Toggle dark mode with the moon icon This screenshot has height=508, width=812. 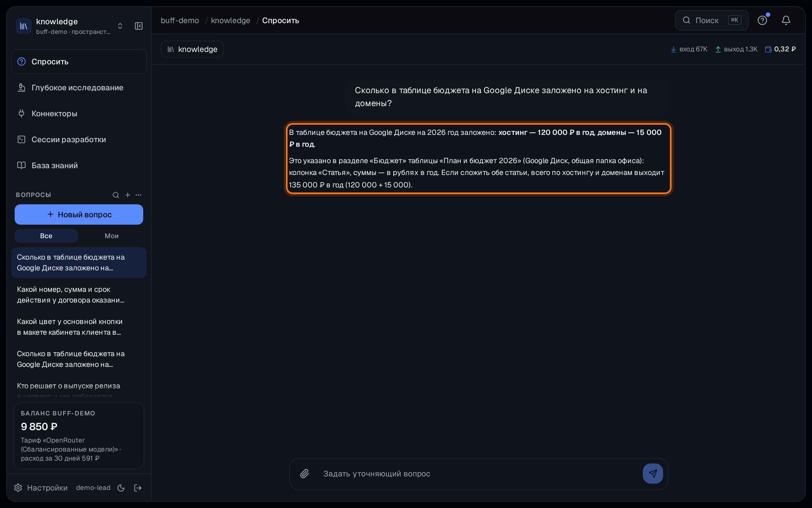tap(121, 488)
